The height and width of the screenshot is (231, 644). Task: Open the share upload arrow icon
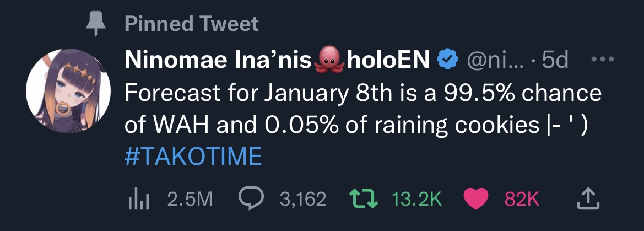(x=588, y=198)
